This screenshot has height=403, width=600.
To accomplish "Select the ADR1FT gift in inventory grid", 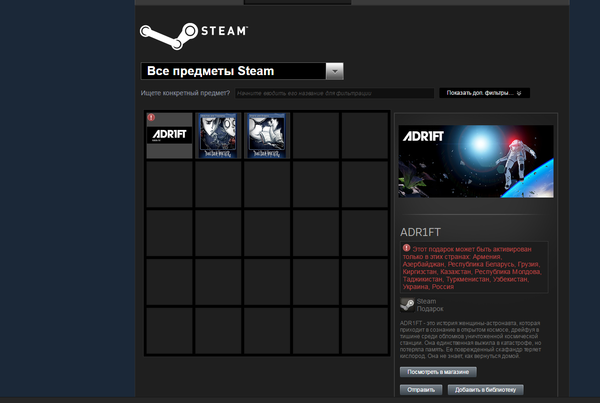I will [x=169, y=136].
